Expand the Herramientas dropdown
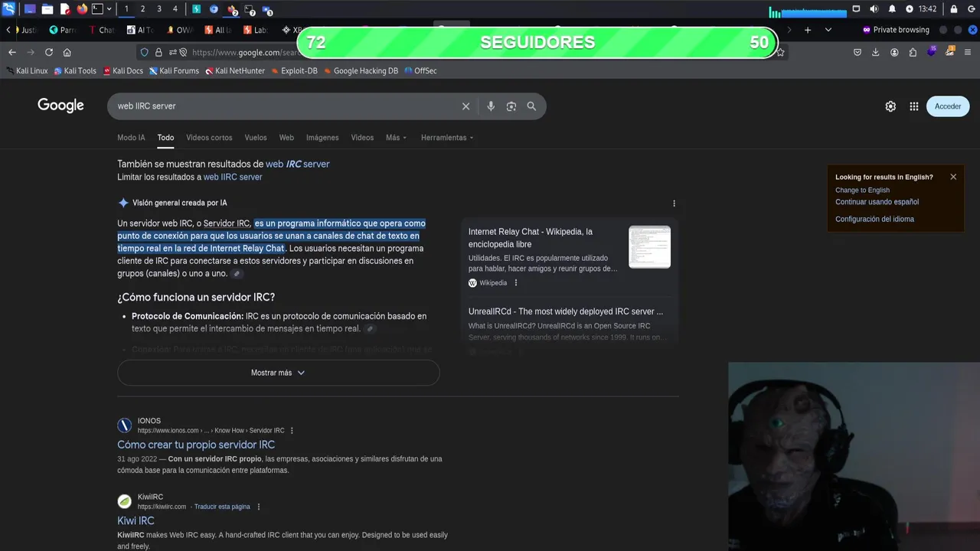The width and height of the screenshot is (980, 551). click(x=447, y=138)
